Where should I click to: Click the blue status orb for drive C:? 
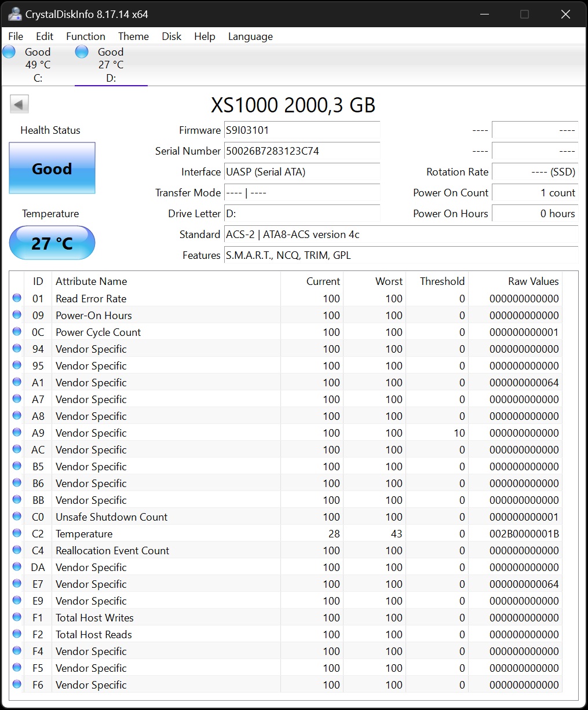pos(9,52)
